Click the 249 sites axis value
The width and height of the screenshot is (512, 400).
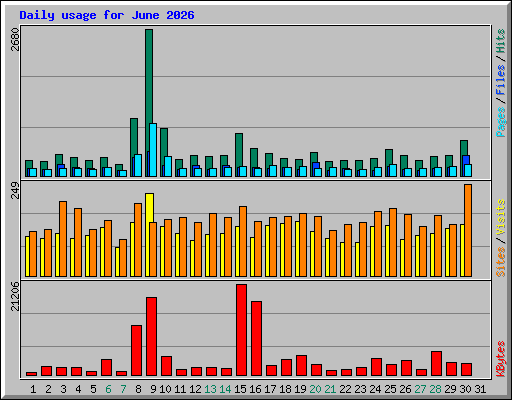coord(15,190)
